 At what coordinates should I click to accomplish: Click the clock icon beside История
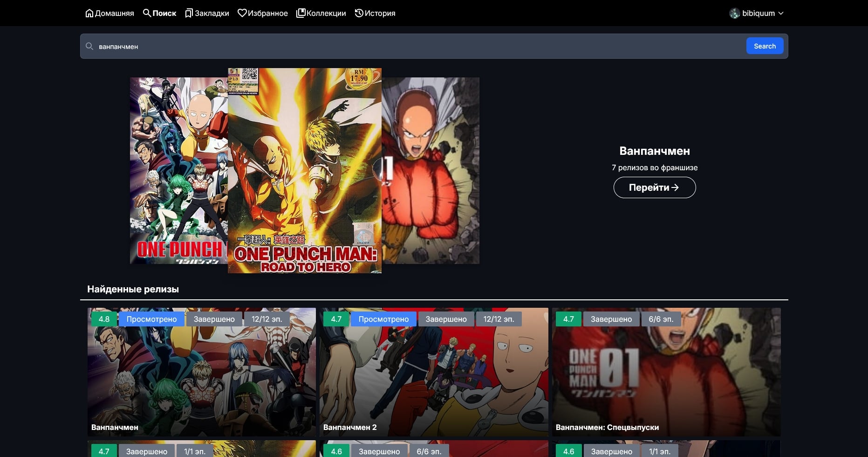[x=359, y=13]
